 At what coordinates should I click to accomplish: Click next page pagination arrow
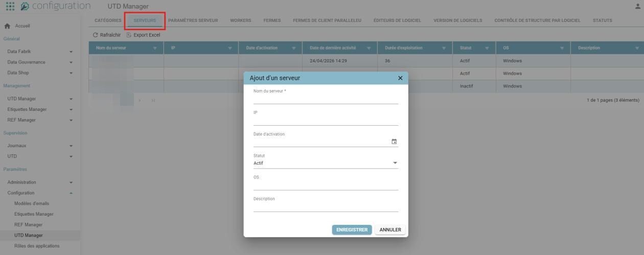click(140, 100)
